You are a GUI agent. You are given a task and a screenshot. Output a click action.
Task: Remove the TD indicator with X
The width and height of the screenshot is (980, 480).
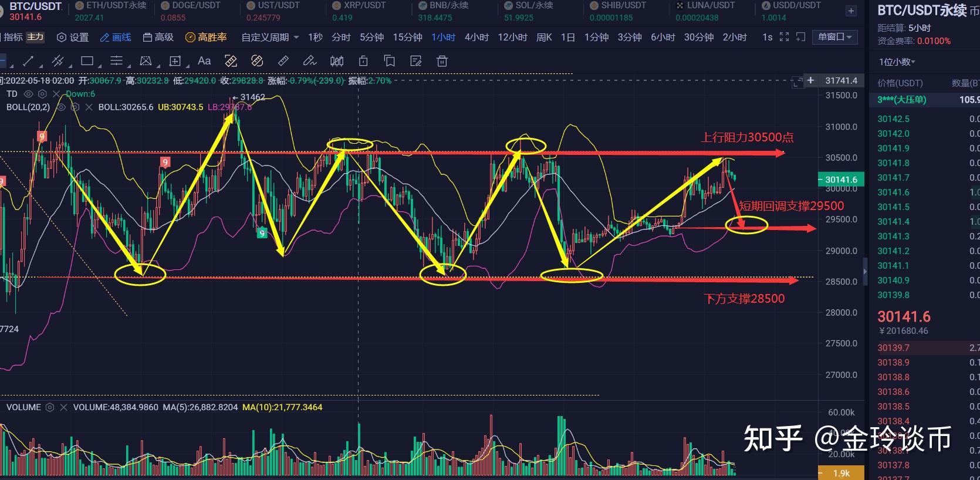[56, 94]
